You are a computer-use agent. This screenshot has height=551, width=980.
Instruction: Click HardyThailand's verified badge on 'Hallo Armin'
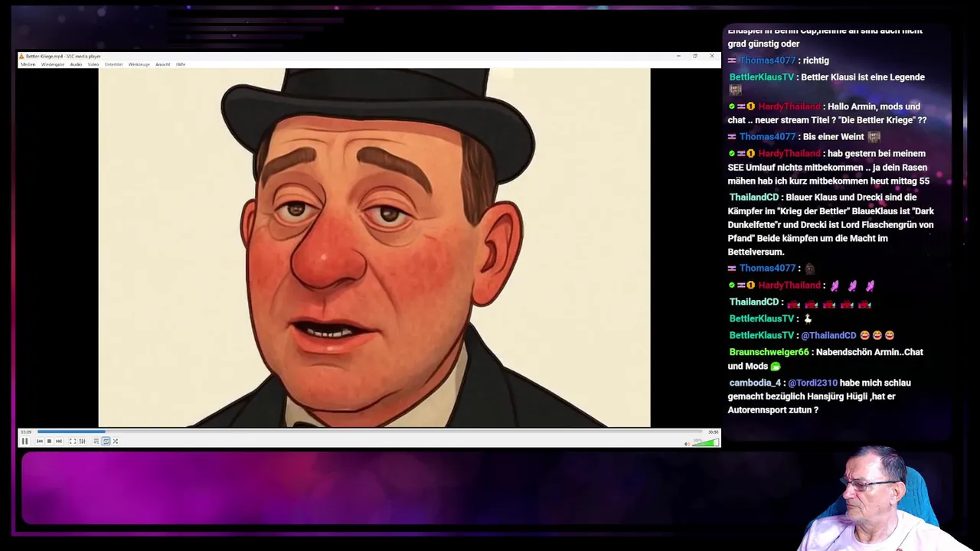point(732,107)
